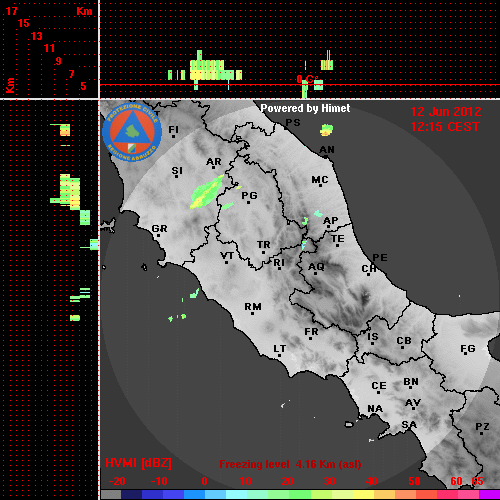Click the LT city label
Viewport: 500px width, 500px height.
(280, 349)
